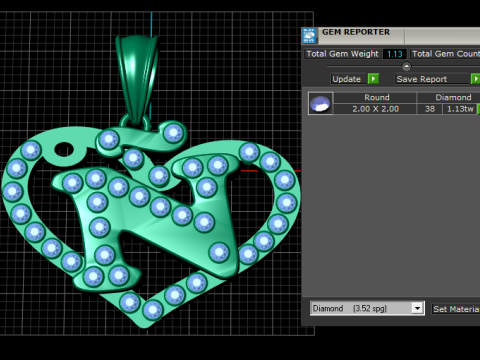Click the Total Gem Weight label
The height and width of the screenshot is (360, 480).
pyautogui.click(x=342, y=54)
